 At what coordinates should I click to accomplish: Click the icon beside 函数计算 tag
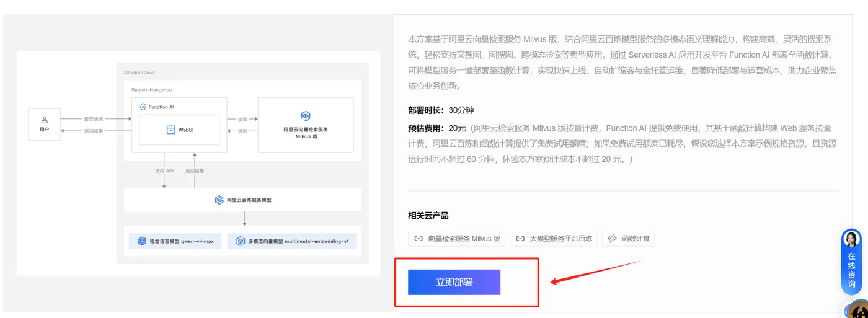point(613,239)
